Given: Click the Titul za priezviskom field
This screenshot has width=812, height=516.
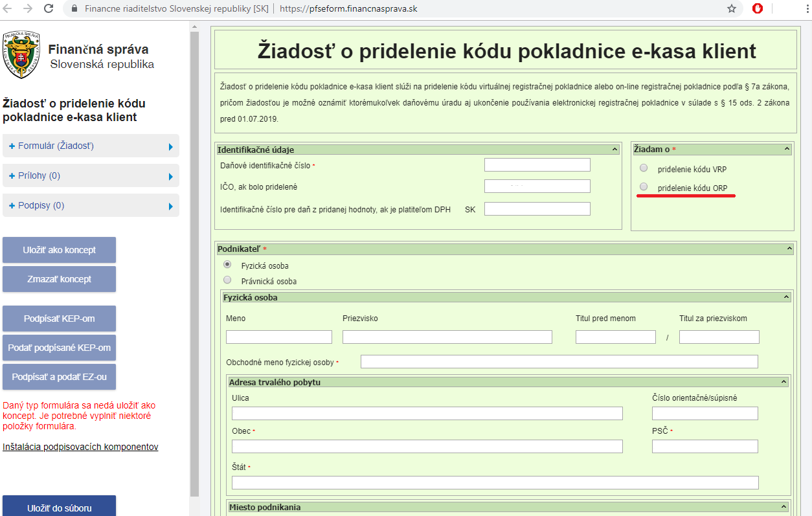Looking at the screenshot, I should (x=719, y=337).
